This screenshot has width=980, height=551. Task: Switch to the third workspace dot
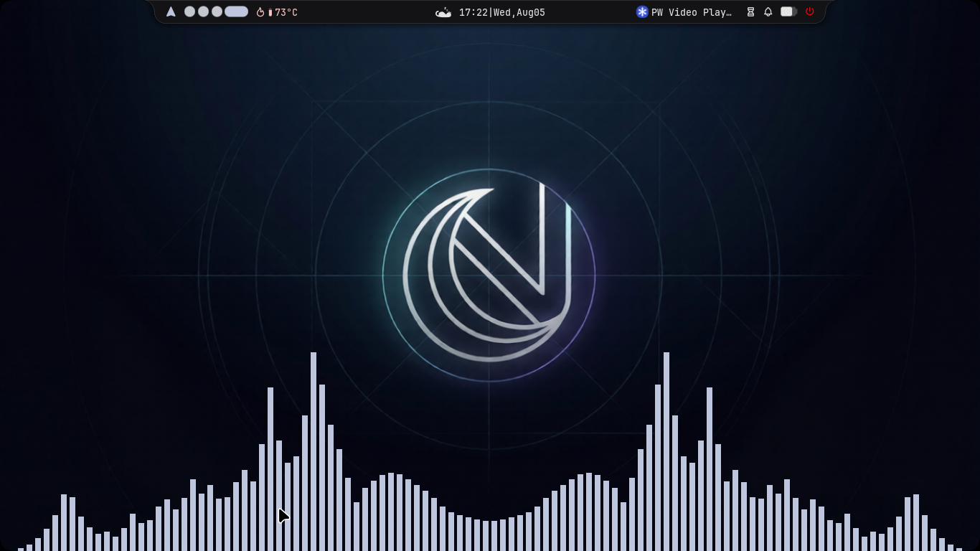pyautogui.click(x=217, y=11)
